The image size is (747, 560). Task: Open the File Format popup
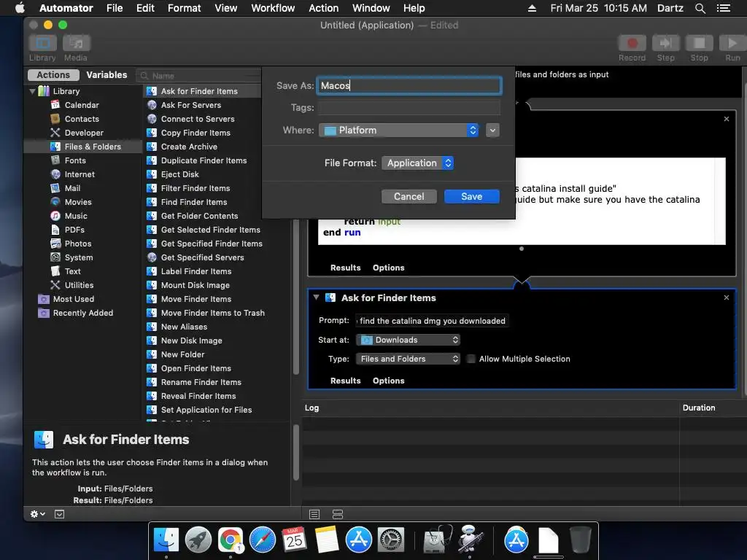coord(417,163)
